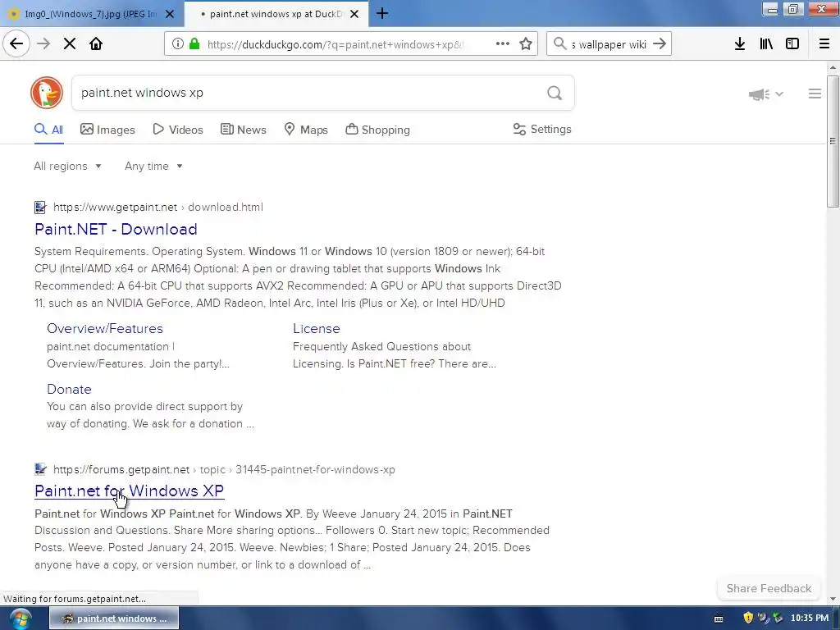Click the vertical scrollbar thumb
This screenshot has height=630, width=840.
[833, 141]
